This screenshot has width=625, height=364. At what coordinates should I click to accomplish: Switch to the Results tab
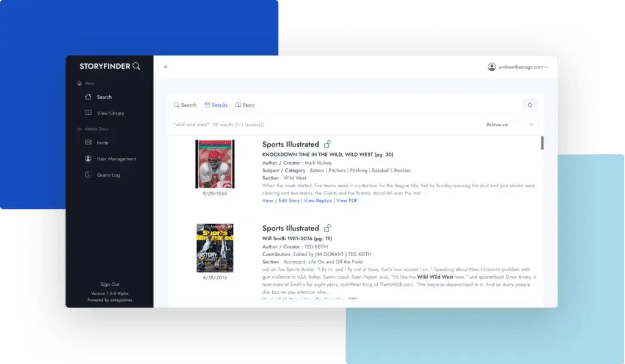pyautogui.click(x=216, y=105)
